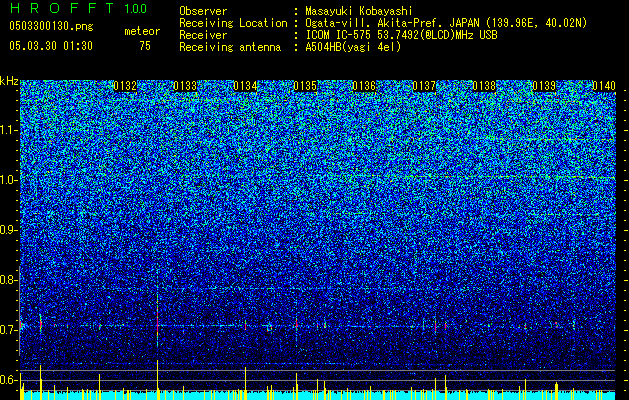The image size is (629, 400).
Task: Click the 0.7 frequency axis label
Action: pos(9,329)
